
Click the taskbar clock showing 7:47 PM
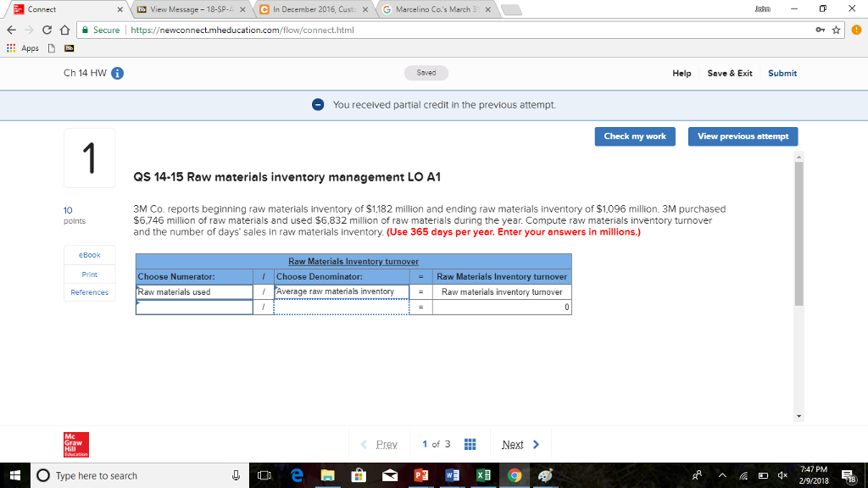(813, 475)
